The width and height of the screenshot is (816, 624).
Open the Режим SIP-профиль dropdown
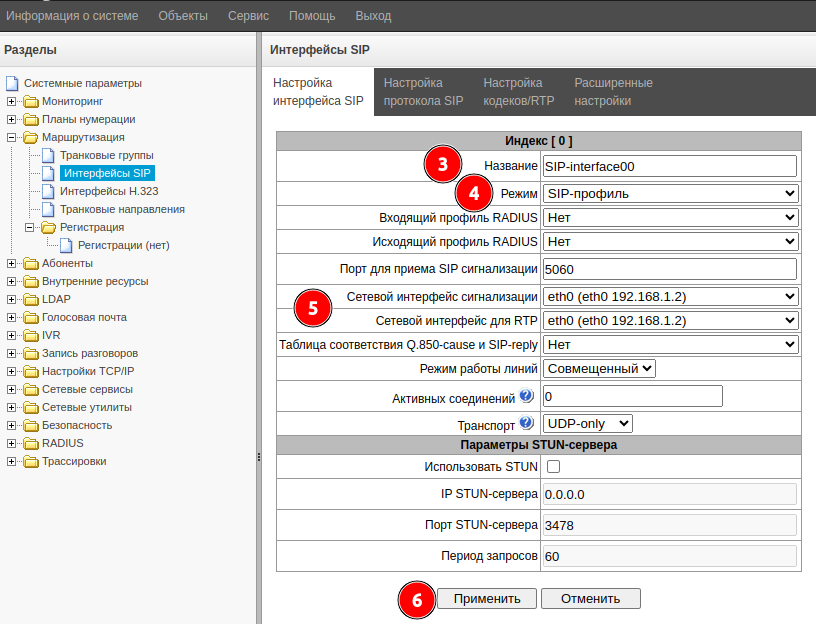tap(670, 193)
